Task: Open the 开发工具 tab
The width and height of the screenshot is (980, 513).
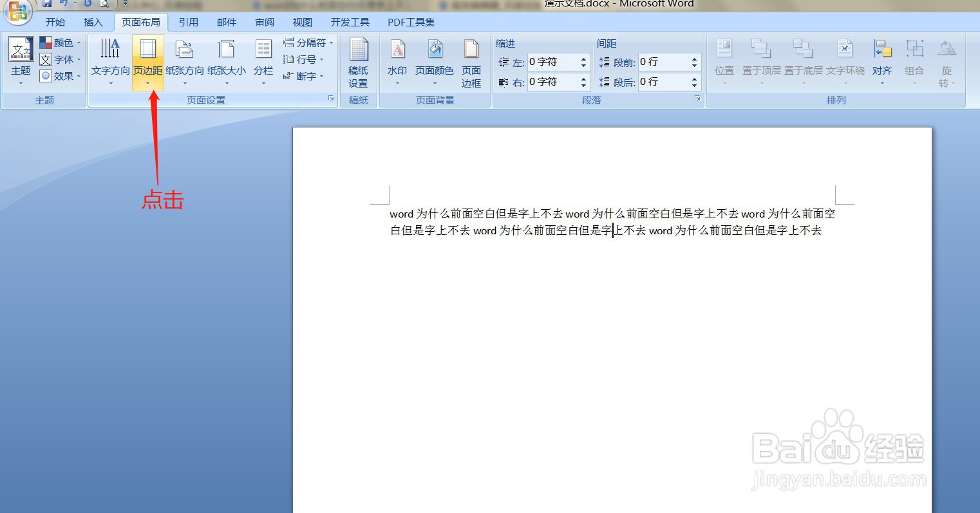Action: [350, 22]
